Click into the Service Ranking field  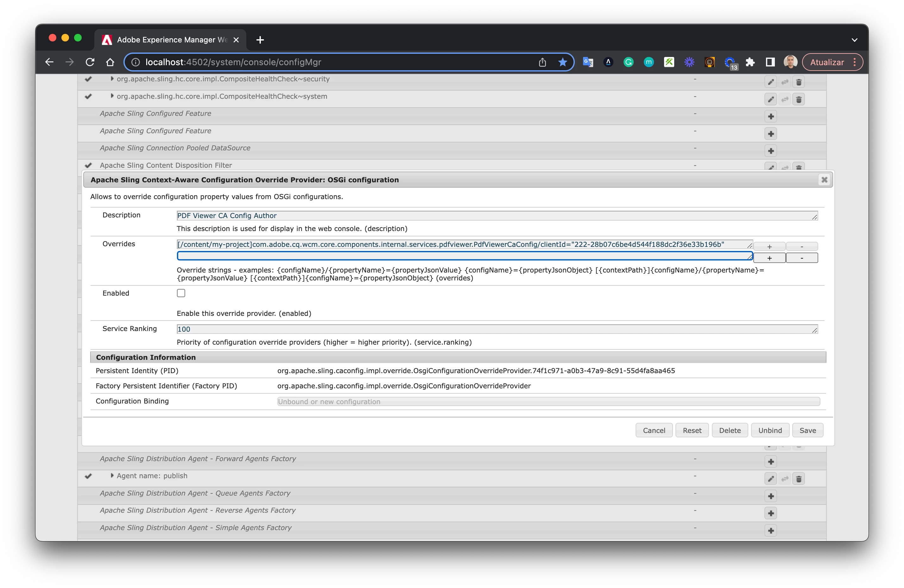tap(494, 329)
